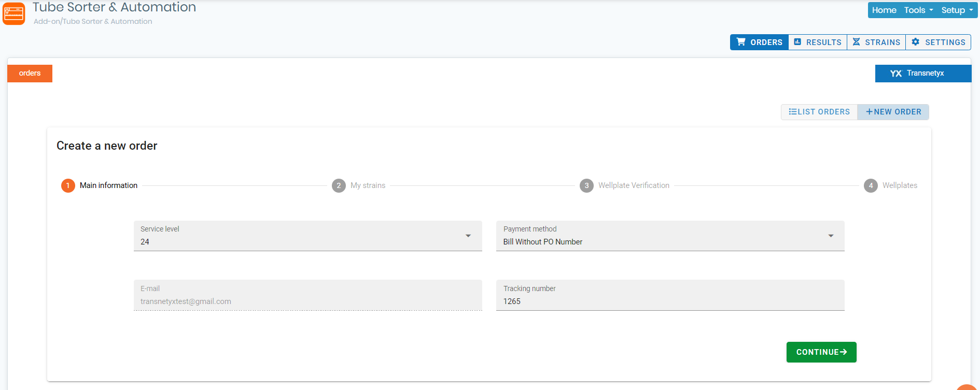The image size is (980, 390).
Task: Click the Tube Sorter app logo icon
Action: tap(13, 13)
